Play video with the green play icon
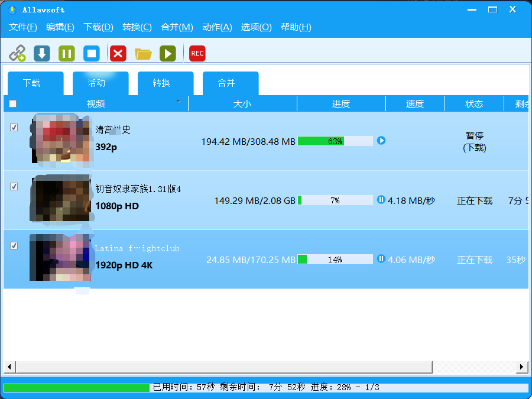This screenshot has height=399, width=532. click(168, 53)
